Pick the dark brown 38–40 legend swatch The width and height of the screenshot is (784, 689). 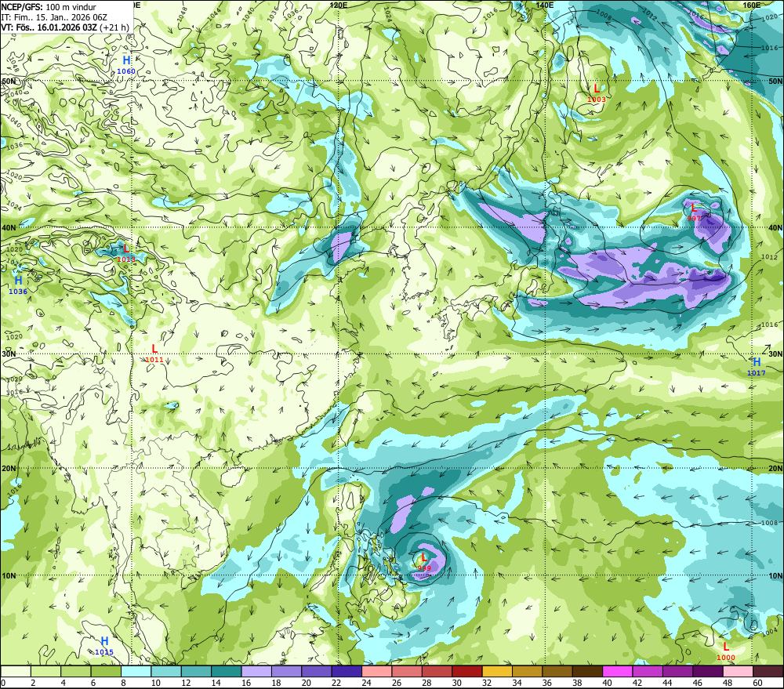(587, 671)
